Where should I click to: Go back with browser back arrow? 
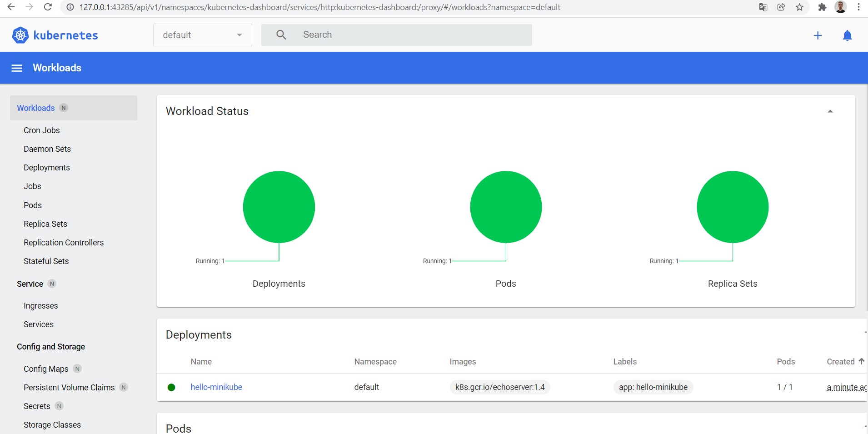[11, 7]
